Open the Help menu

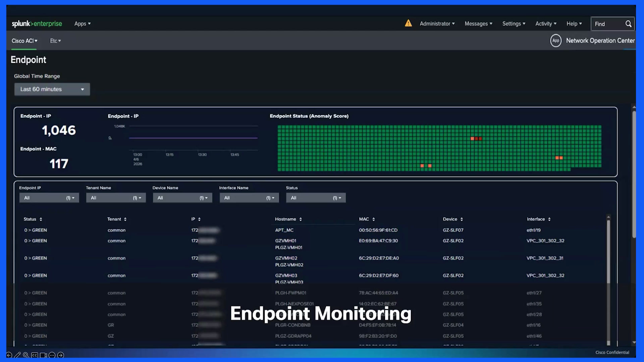(x=574, y=23)
